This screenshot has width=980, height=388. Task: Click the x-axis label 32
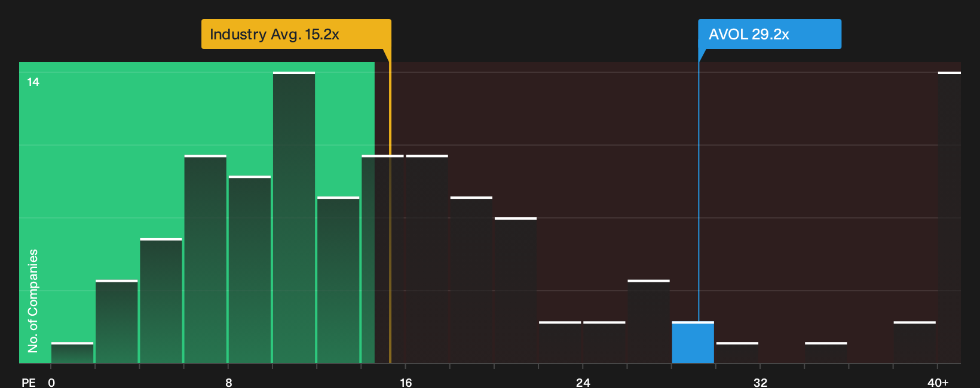click(760, 383)
